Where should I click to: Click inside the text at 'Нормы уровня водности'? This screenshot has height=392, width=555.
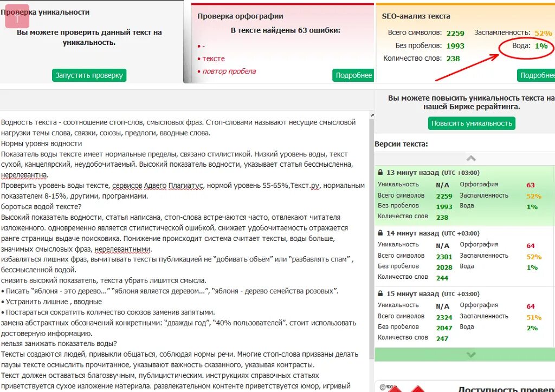(x=41, y=143)
